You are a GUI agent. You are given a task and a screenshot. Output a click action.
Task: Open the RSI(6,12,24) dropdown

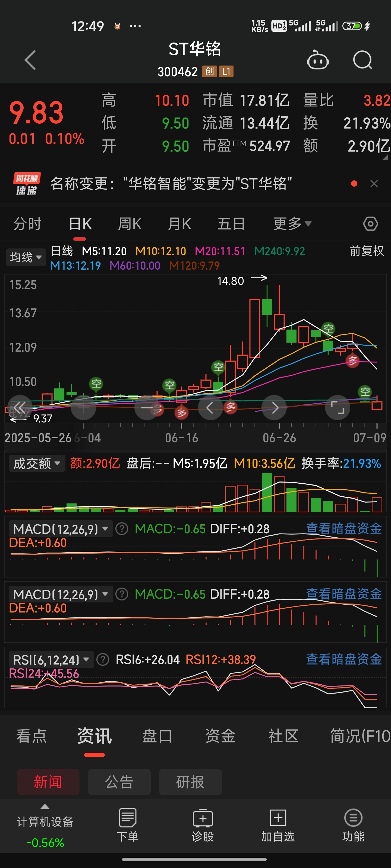coord(51,660)
